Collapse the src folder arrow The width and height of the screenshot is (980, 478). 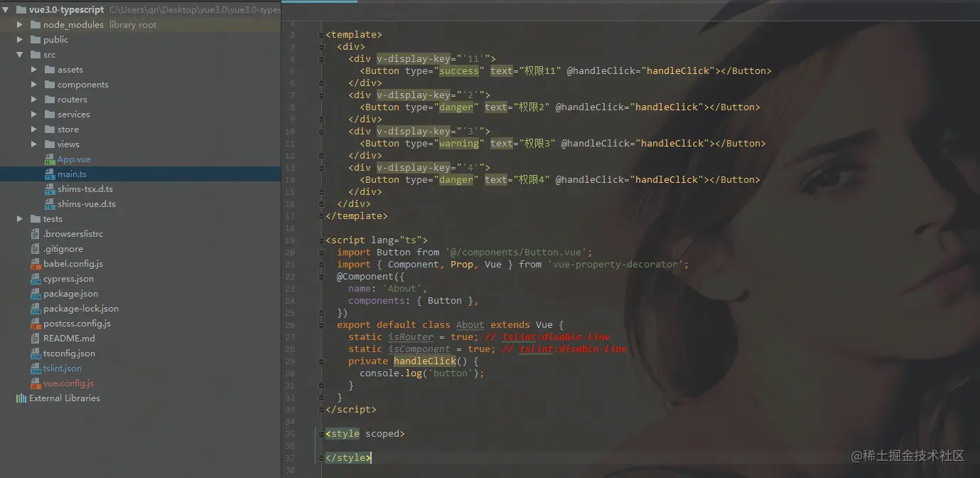pyautogui.click(x=20, y=55)
